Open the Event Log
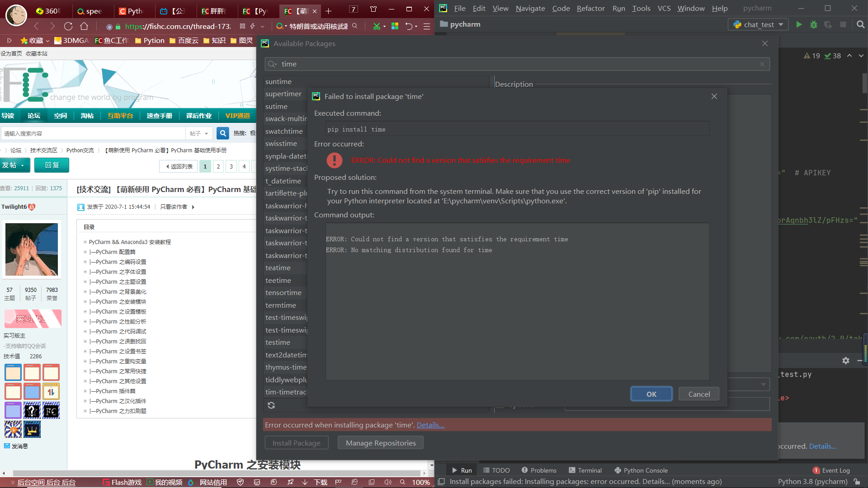Image resolution: width=868 pixels, height=488 pixels. click(x=831, y=470)
